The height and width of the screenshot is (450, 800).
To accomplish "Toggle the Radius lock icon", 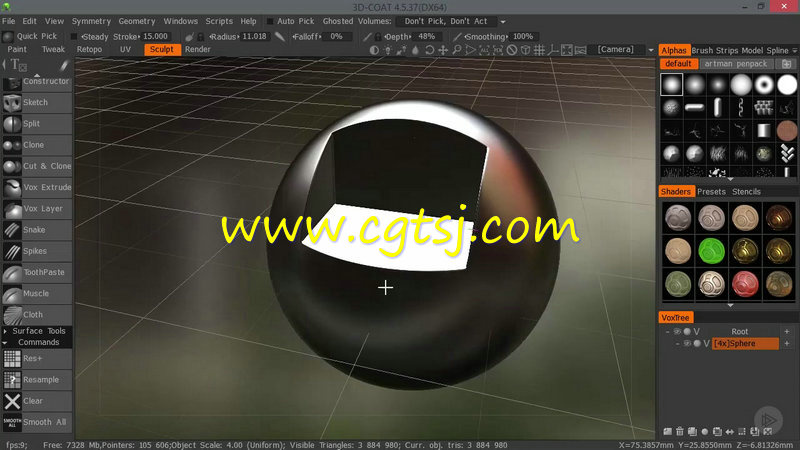I will 201,37.
